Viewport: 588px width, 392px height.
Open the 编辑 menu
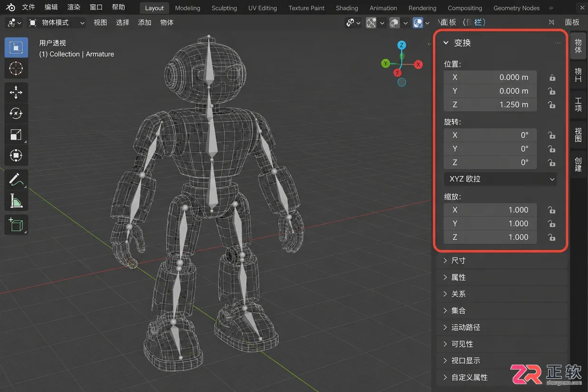click(x=51, y=7)
